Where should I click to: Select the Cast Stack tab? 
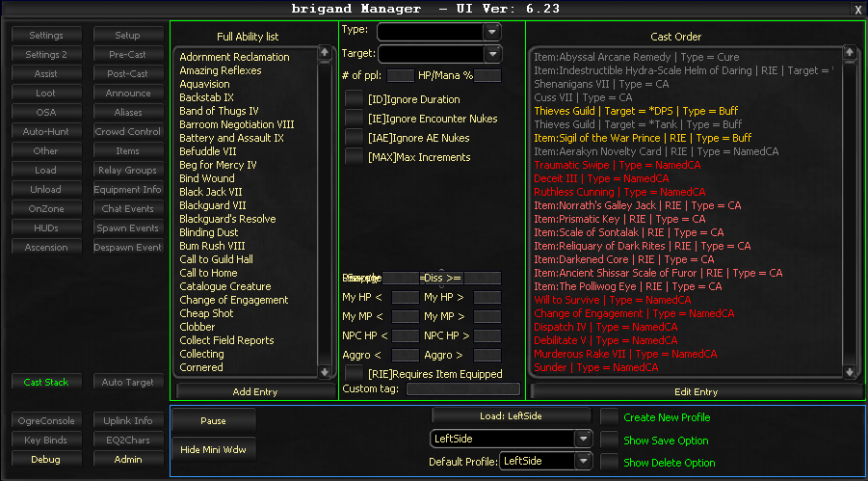tap(46, 382)
